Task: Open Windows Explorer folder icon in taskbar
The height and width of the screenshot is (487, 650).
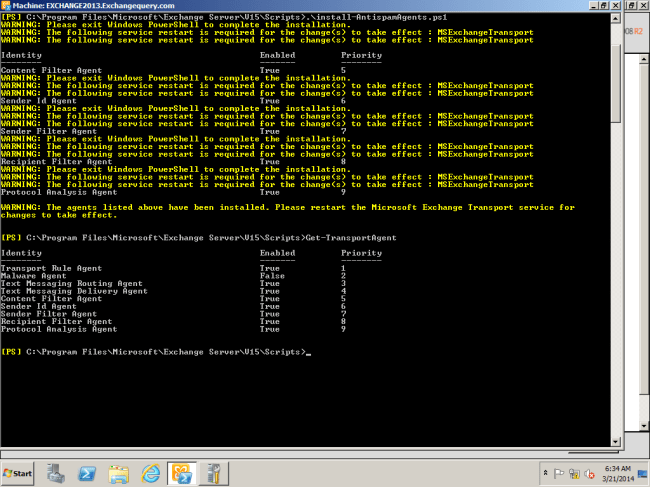Action: click(117, 473)
